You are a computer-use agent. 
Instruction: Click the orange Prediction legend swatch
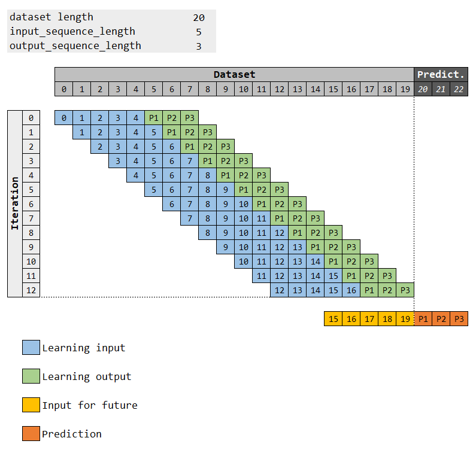click(x=31, y=433)
